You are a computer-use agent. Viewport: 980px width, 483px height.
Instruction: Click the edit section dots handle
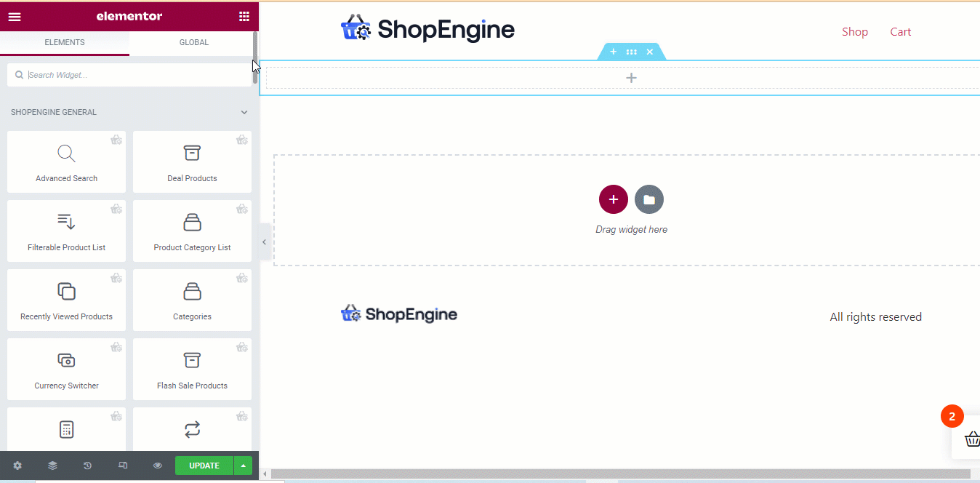click(632, 52)
